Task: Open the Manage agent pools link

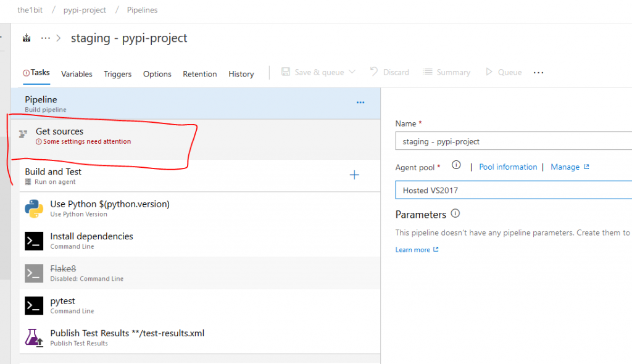Action: pos(570,167)
